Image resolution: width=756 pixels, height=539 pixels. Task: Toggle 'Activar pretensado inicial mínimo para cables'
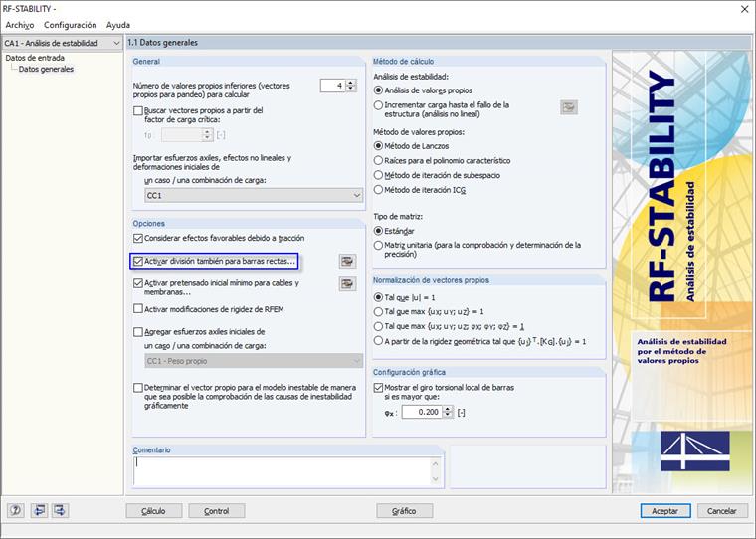138,283
